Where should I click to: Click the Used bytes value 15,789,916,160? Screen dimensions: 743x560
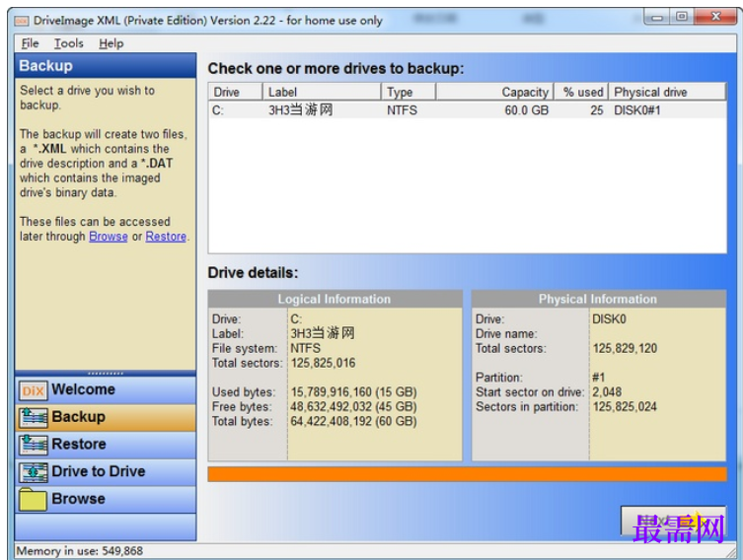click(353, 392)
